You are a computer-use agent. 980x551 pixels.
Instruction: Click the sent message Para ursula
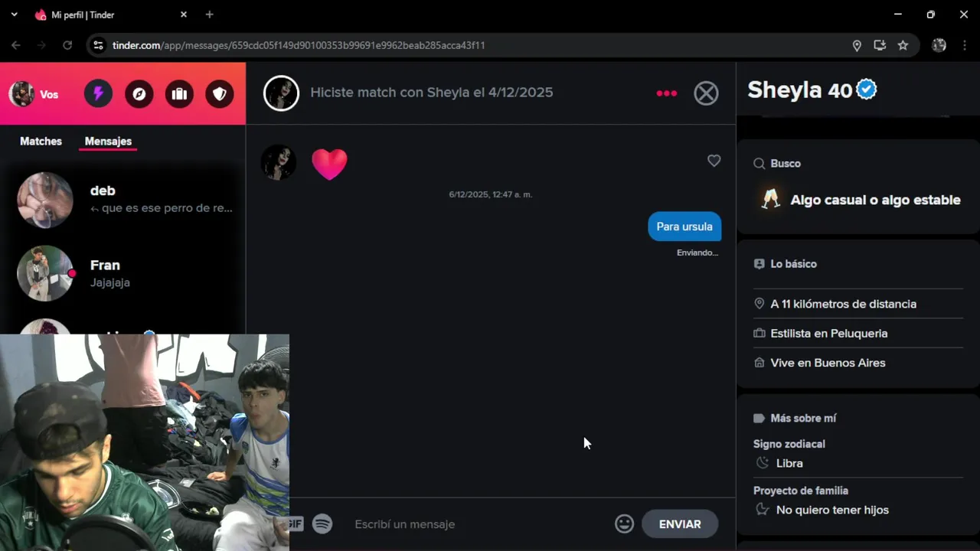684,227
